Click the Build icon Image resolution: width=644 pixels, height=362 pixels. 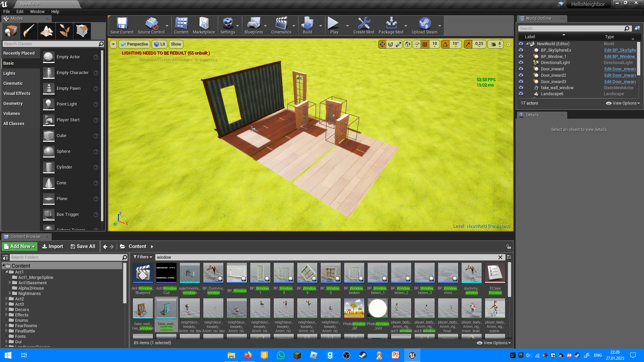pyautogui.click(x=307, y=26)
